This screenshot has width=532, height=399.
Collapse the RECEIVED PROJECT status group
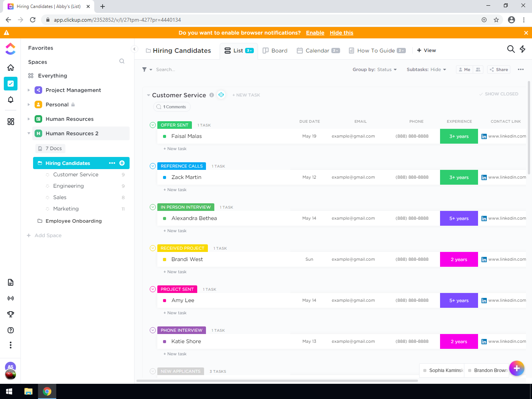153,248
